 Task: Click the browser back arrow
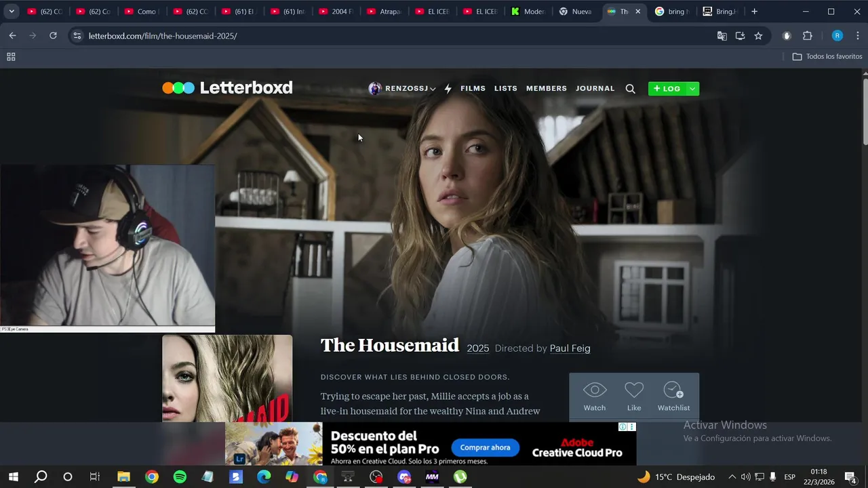pos(12,36)
